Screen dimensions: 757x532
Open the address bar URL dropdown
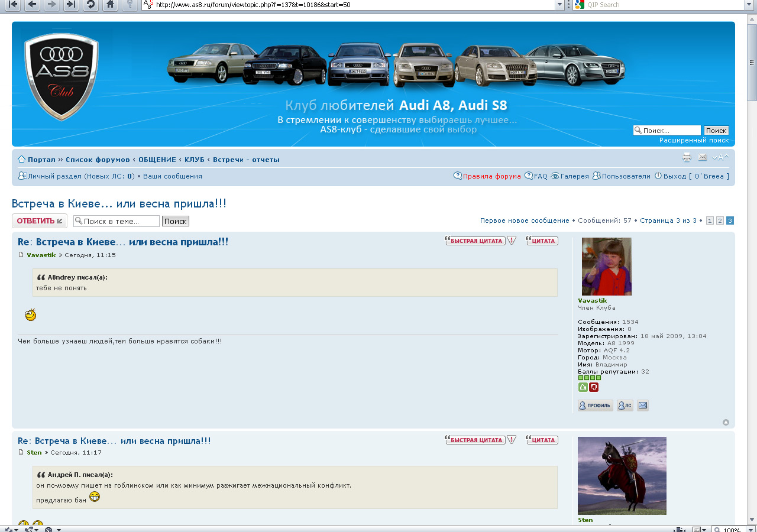pos(559,5)
